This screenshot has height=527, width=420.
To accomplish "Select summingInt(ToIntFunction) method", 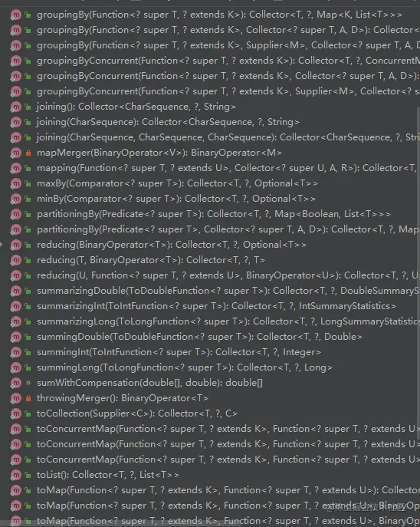I will [x=179, y=352].
